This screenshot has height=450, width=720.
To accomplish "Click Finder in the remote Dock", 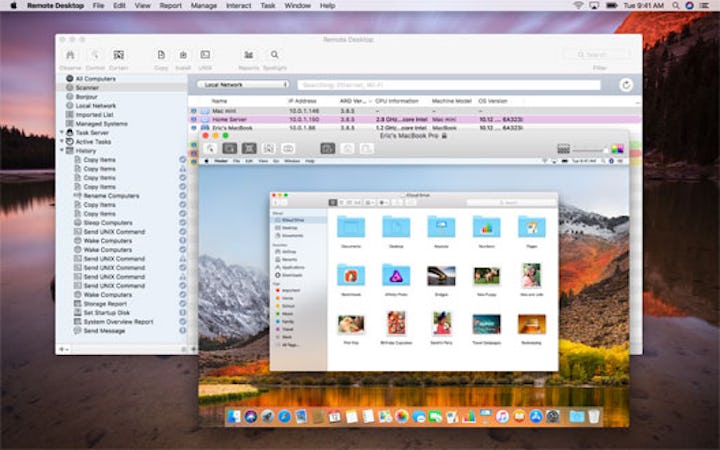I will click(x=234, y=416).
